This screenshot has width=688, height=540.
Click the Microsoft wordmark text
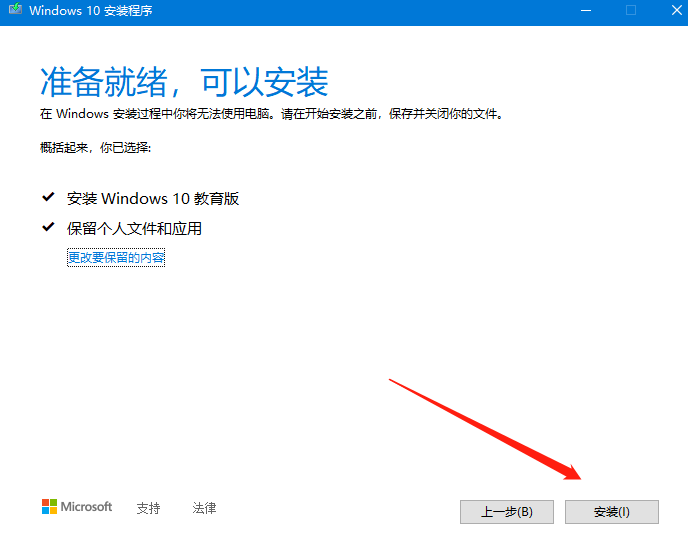tap(87, 507)
